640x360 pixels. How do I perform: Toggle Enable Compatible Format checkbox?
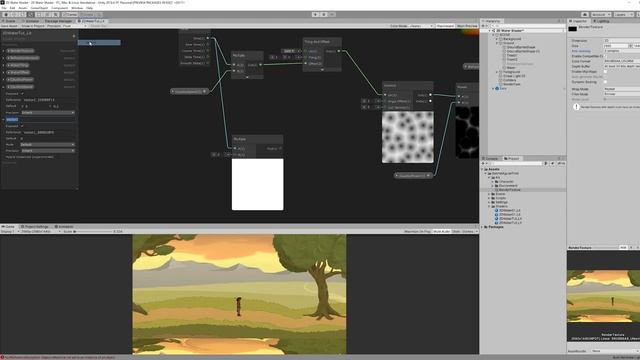(605, 56)
